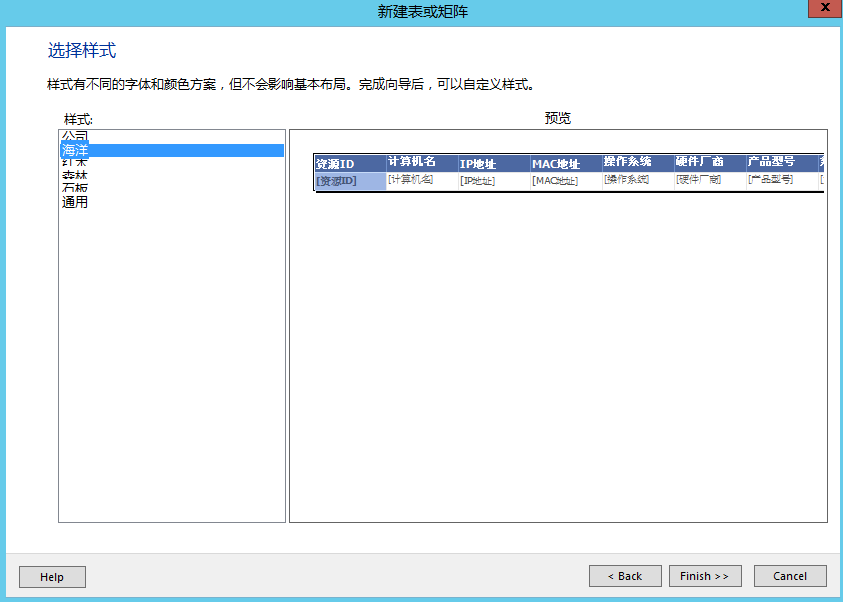Click the [产品型号] data cell in preview
Viewport: 843px width, 602px height.
(782, 181)
